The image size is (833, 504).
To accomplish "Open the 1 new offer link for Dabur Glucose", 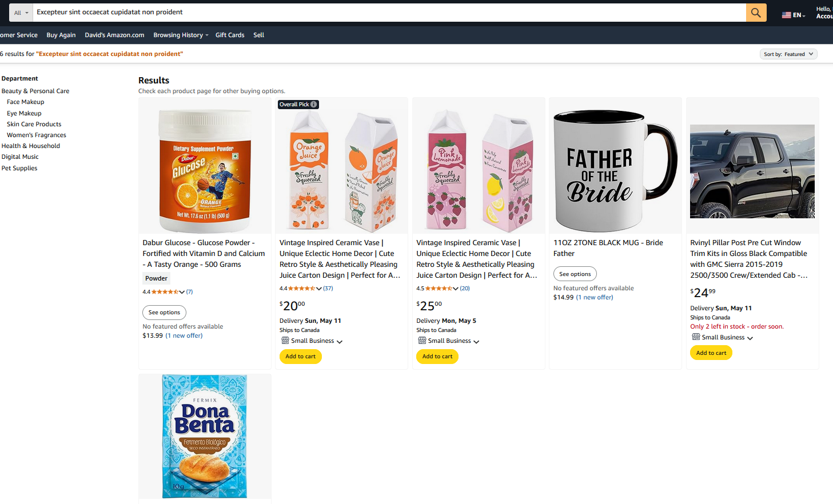I will (184, 336).
